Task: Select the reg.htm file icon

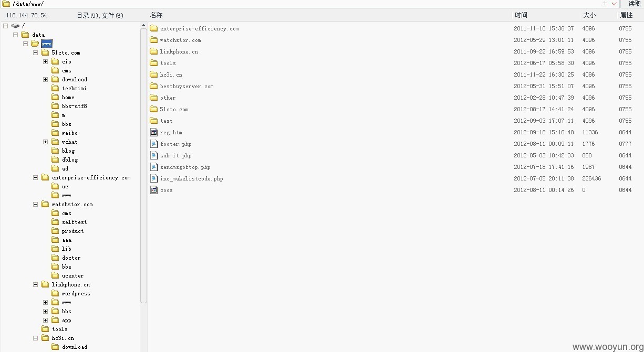Action: (154, 132)
